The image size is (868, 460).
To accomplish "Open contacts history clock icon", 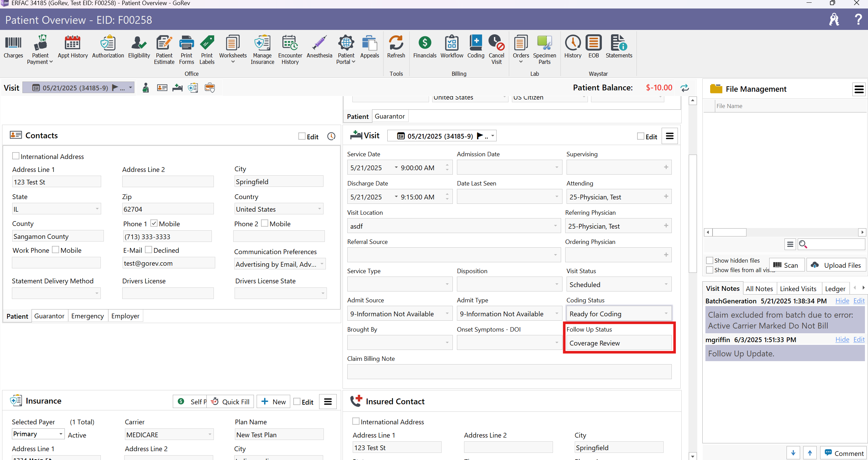I will (x=331, y=136).
